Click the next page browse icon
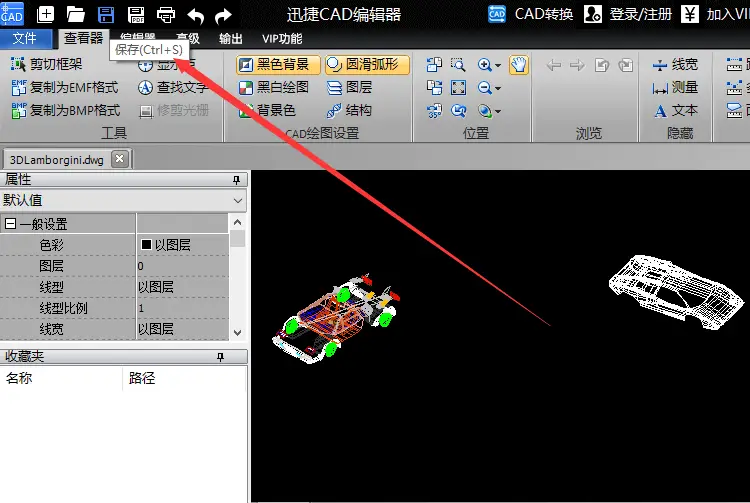 [626, 65]
